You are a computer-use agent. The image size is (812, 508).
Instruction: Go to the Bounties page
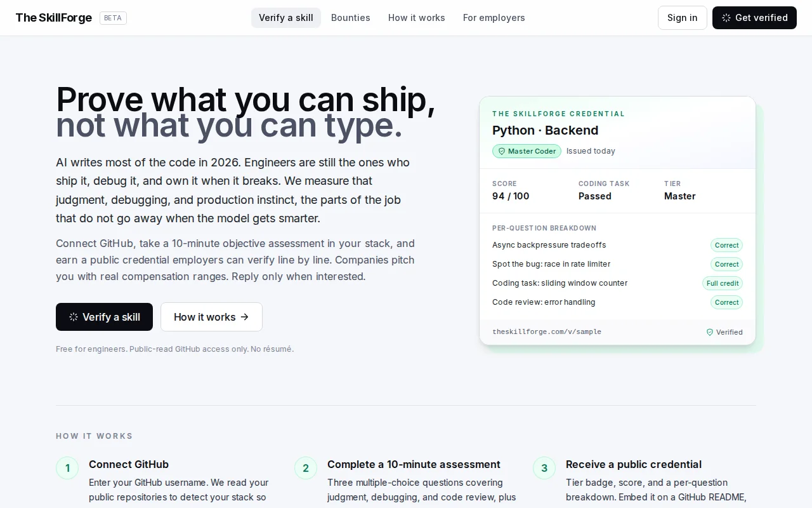351,18
